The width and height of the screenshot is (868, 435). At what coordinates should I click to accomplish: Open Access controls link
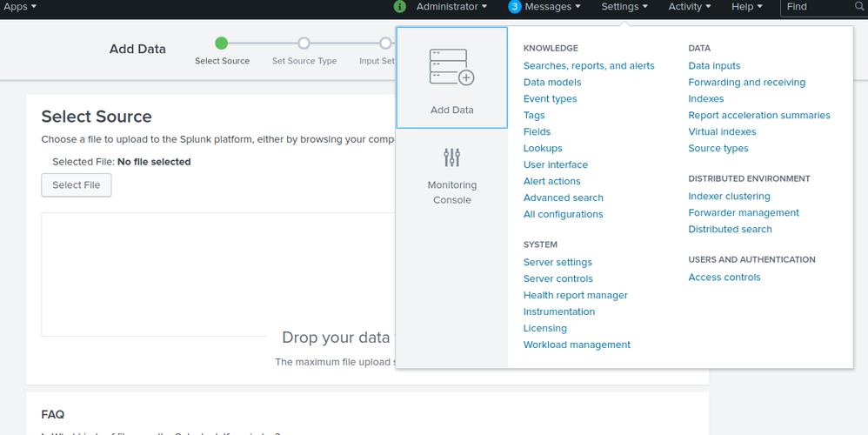click(x=724, y=278)
